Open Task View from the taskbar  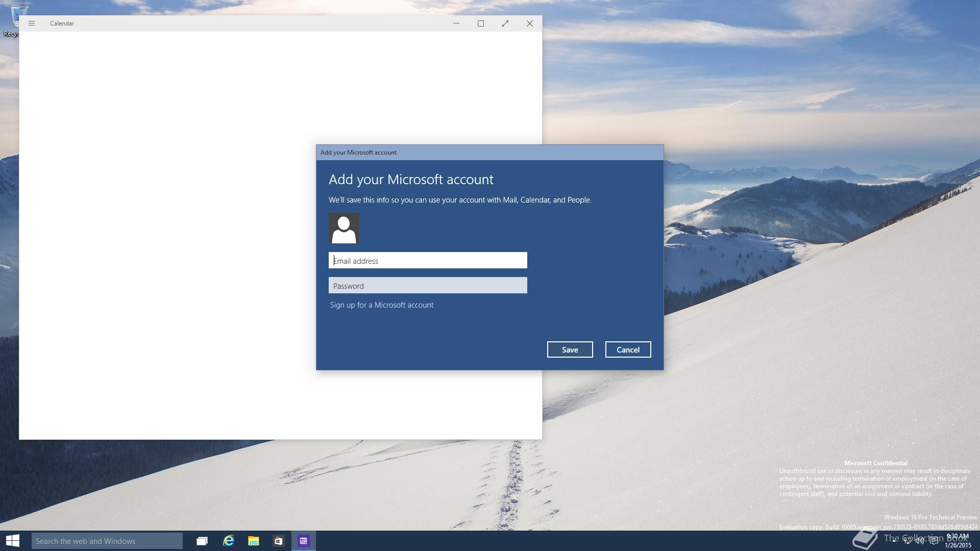pyautogui.click(x=202, y=541)
